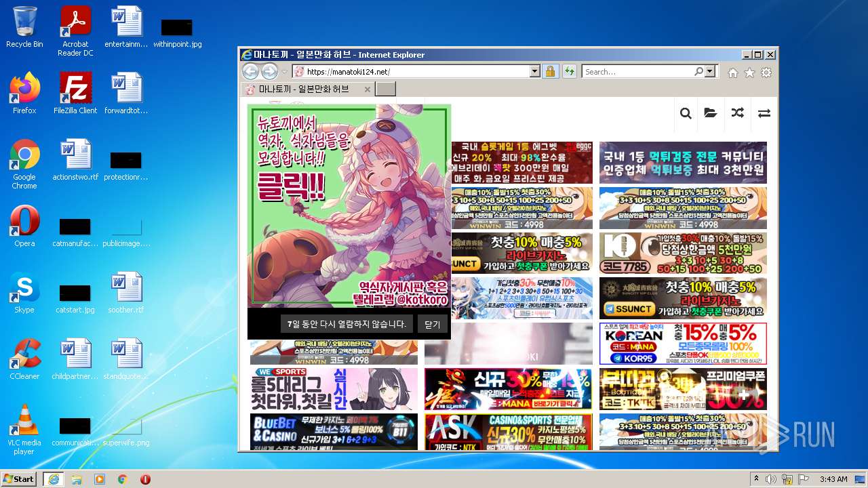Click Action Center flag tray icon
This screenshot has height=488, width=868.
pyautogui.click(x=804, y=479)
